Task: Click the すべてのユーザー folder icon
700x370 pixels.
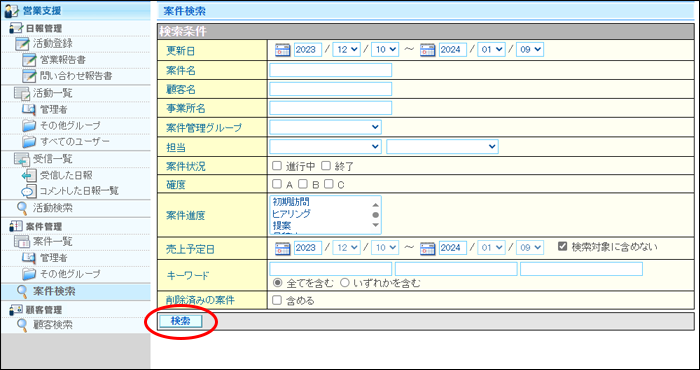Action: [29, 141]
